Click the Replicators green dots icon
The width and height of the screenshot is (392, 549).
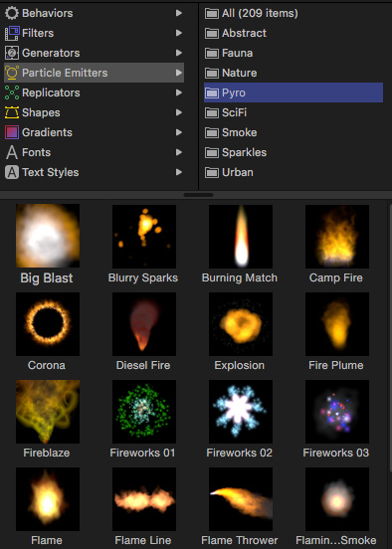(12, 92)
